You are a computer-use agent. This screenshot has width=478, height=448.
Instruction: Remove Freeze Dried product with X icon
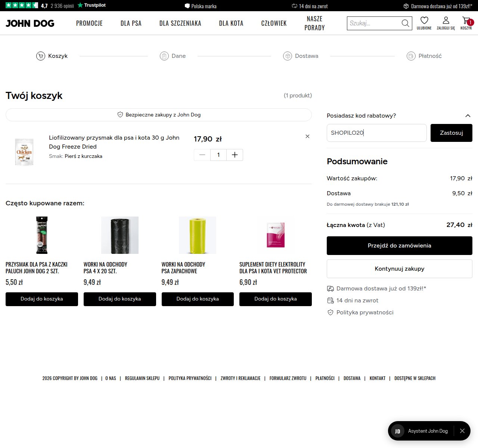[307, 136]
